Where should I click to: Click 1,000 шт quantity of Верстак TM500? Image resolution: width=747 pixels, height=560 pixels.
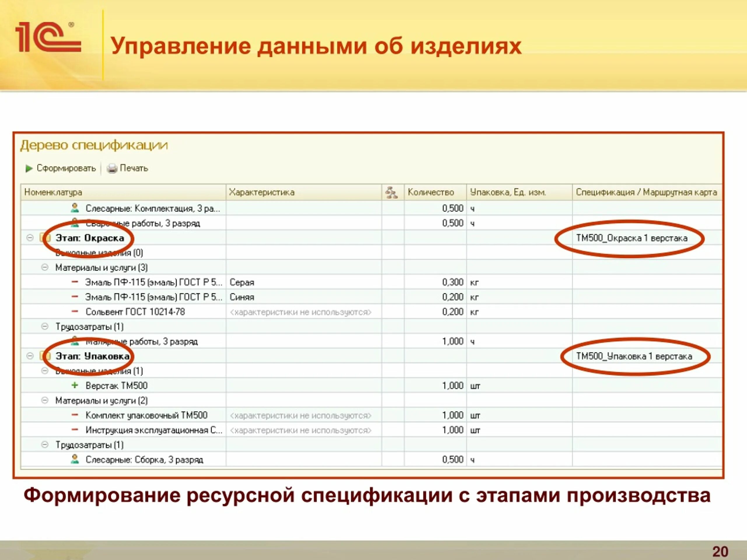pyautogui.click(x=436, y=386)
